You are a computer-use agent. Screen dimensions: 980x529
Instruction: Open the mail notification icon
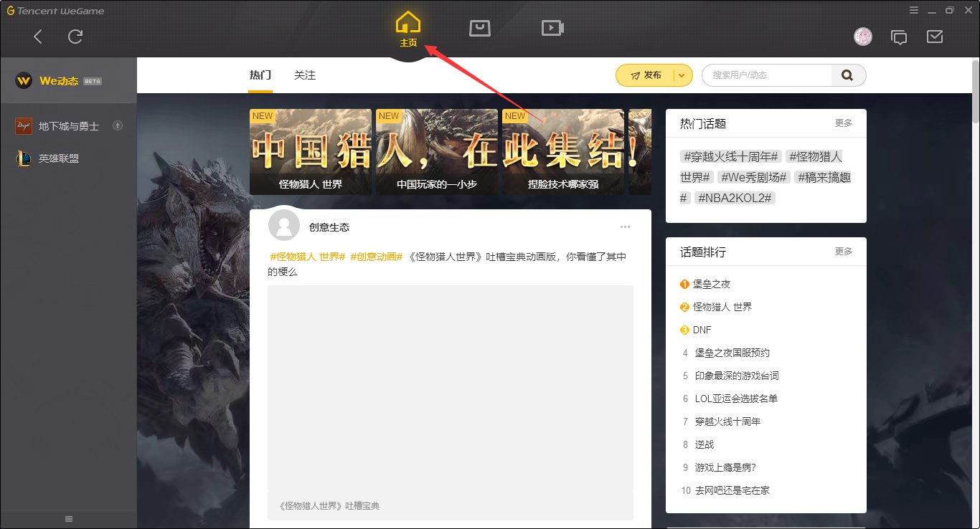tap(934, 37)
